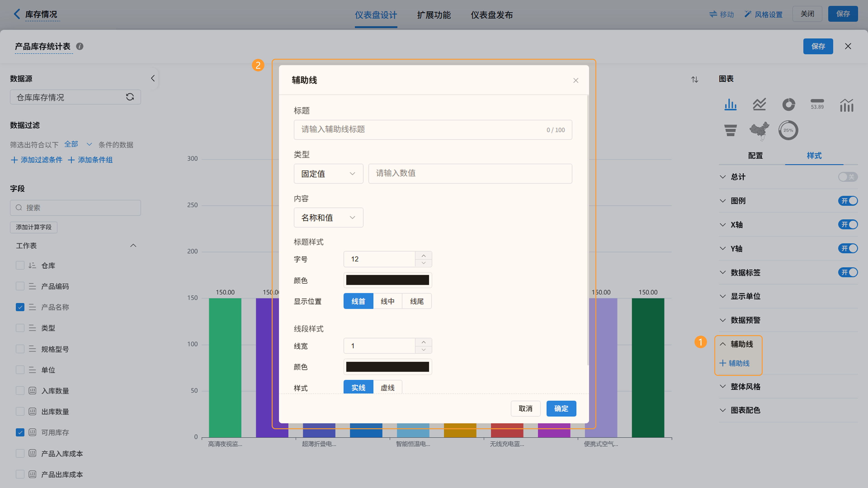Select the line chart type icon
Screen dimensions: 868x488
click(759, 104)
